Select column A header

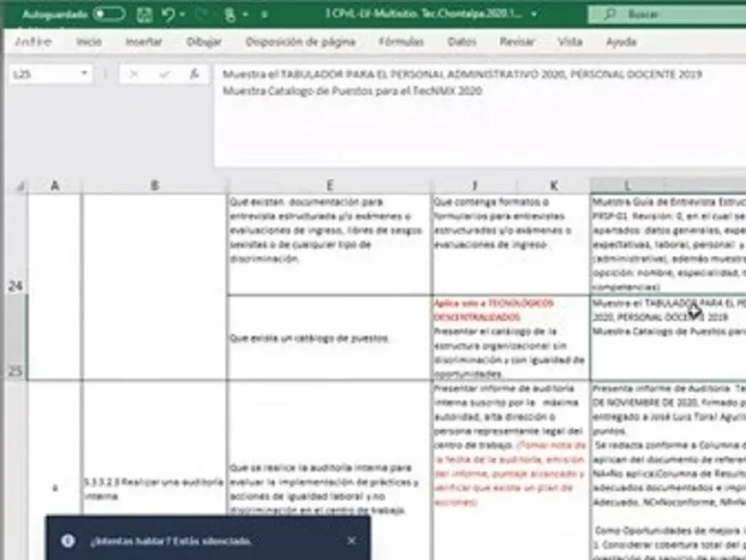54,185
